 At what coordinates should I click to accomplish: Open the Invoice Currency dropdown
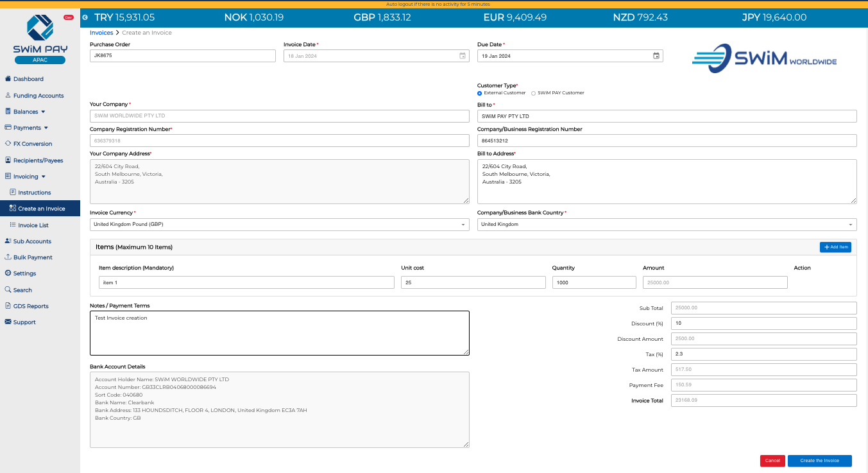[463, 225]
